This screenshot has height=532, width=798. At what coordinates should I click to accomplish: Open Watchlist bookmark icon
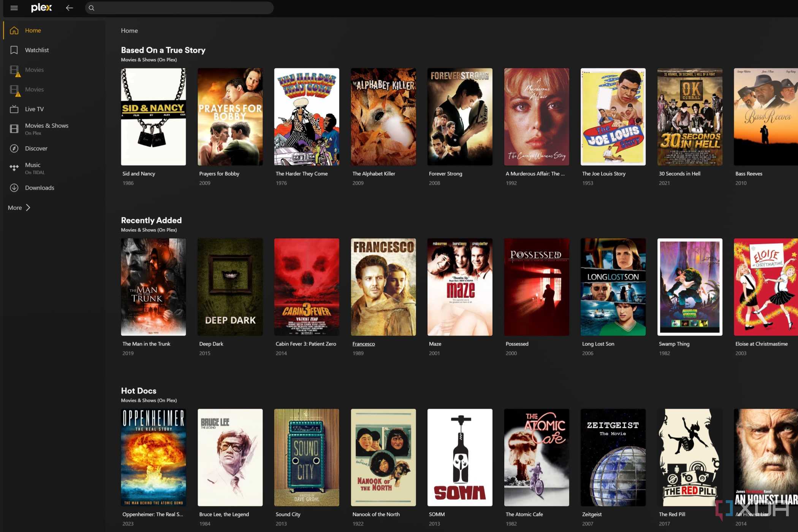(x=14, y=50)
